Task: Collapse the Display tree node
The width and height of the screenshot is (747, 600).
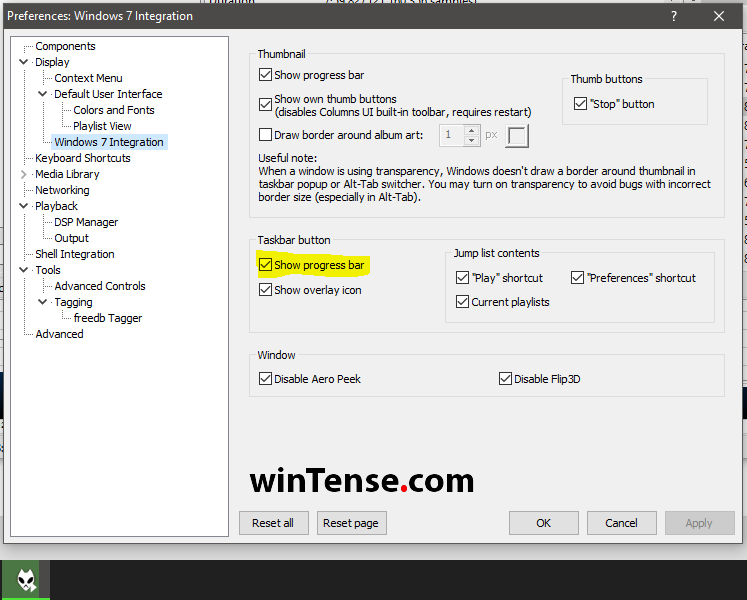Action: (x=23, y=62)
